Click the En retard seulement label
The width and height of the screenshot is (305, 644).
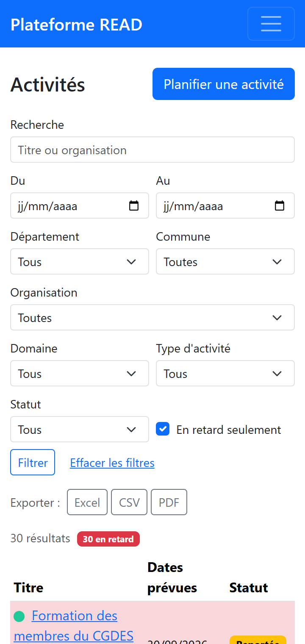pos(229,430)
